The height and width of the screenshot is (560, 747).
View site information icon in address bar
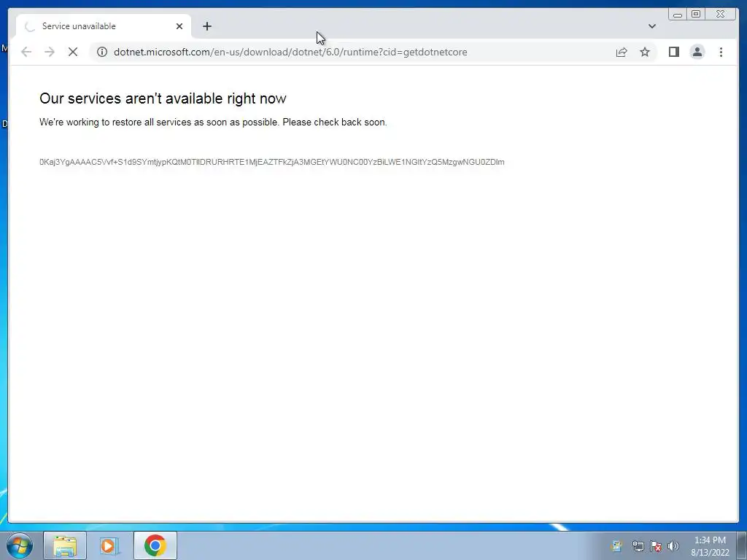click(x=102, y=52)
